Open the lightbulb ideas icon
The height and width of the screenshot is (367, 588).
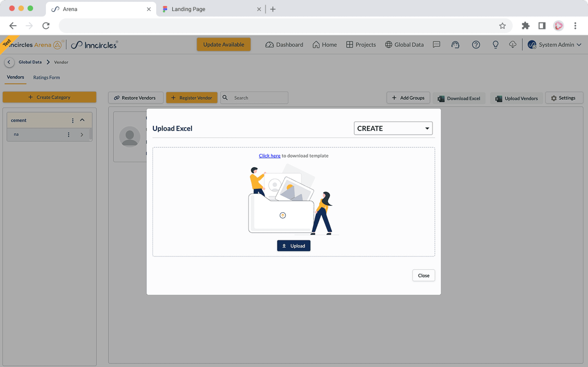pyautogui.click(x=495, y=45)
